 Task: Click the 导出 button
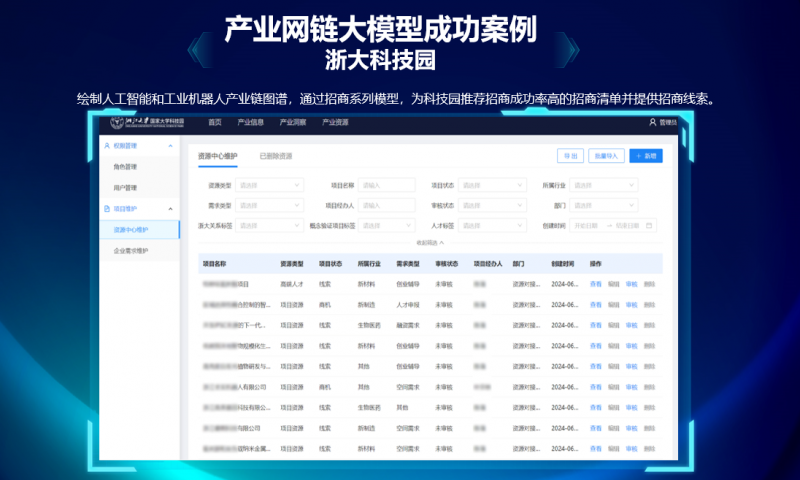[x=570, y=156]
